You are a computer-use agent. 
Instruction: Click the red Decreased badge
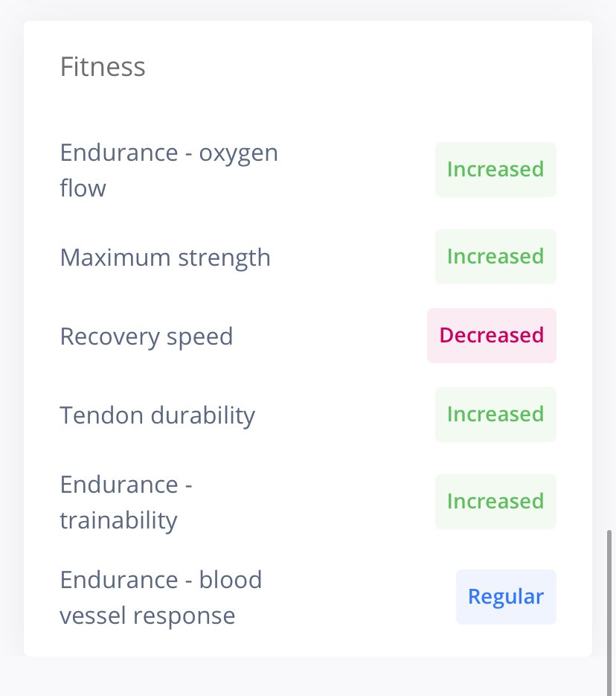tap(491, 336)
